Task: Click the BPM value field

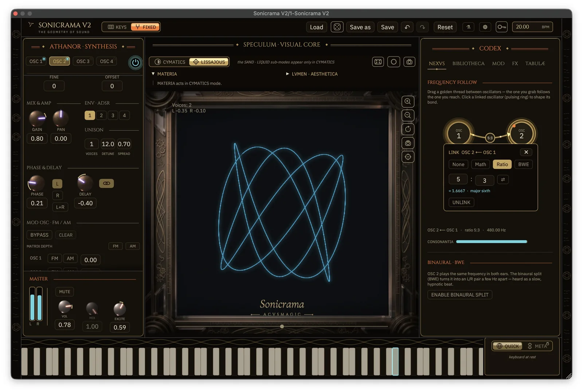Action: click(532, 27)
